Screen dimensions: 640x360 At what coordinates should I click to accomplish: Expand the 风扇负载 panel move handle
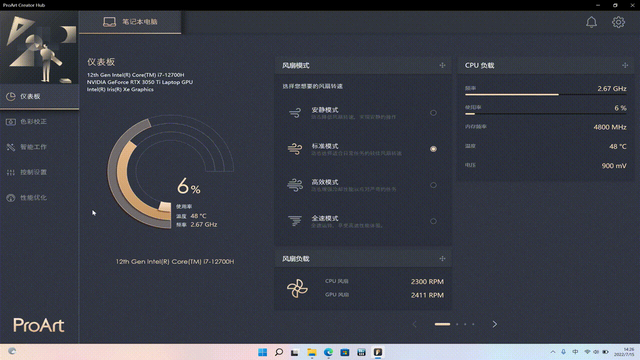tap(442, 259)
